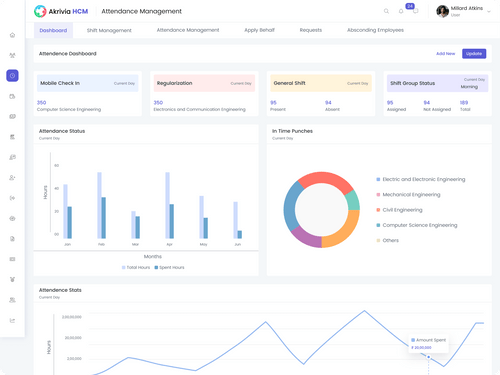Click the red segment of donut chart
The image size is (500, 375).
[x=325, y=178]
